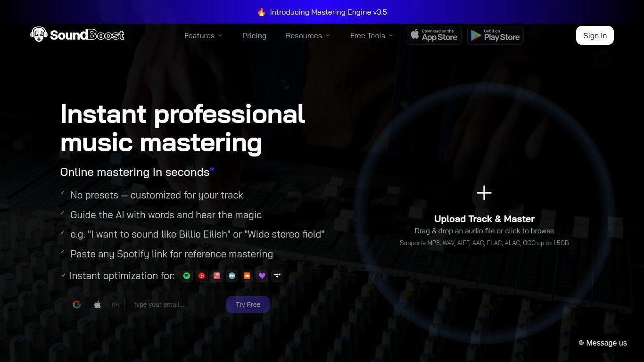Open the Resources dropdown menu
The image size is (644, 362).
pos(307,36)
